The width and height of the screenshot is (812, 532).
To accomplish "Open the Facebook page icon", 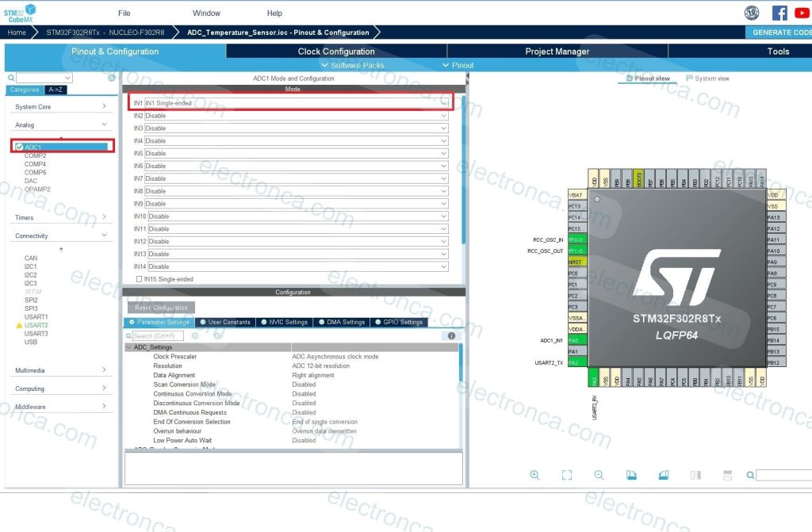I will point(779,12).
